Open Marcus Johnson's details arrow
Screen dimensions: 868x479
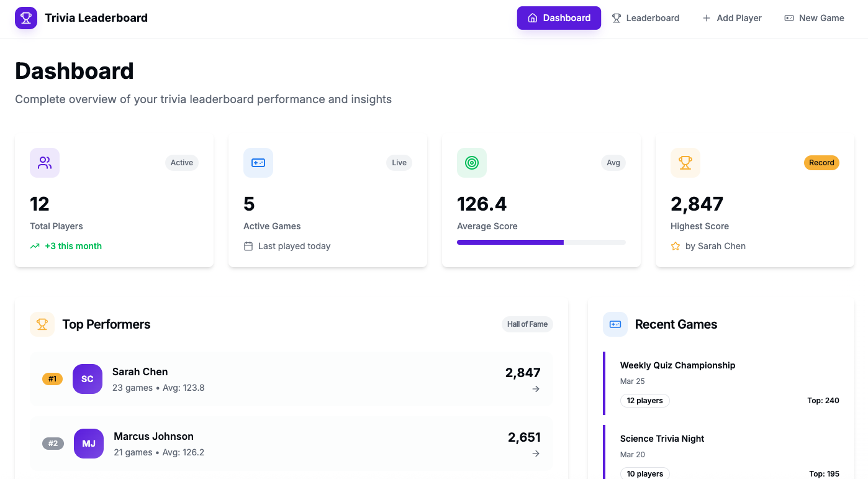click(x=536, y=454)
